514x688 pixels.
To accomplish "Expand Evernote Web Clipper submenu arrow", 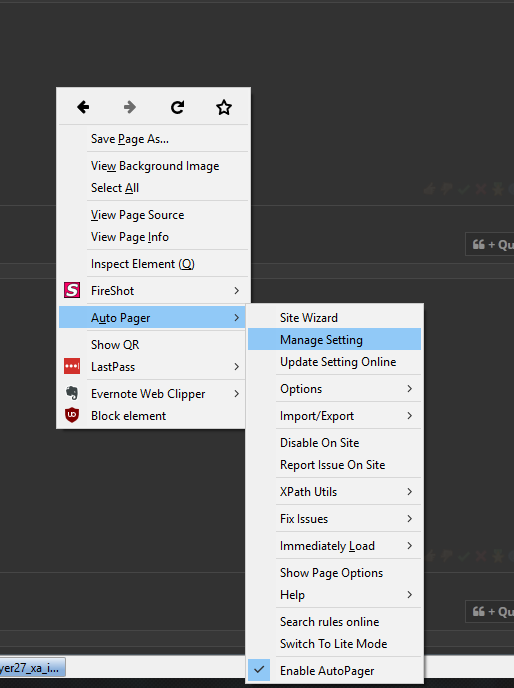I will coord(237,394).
